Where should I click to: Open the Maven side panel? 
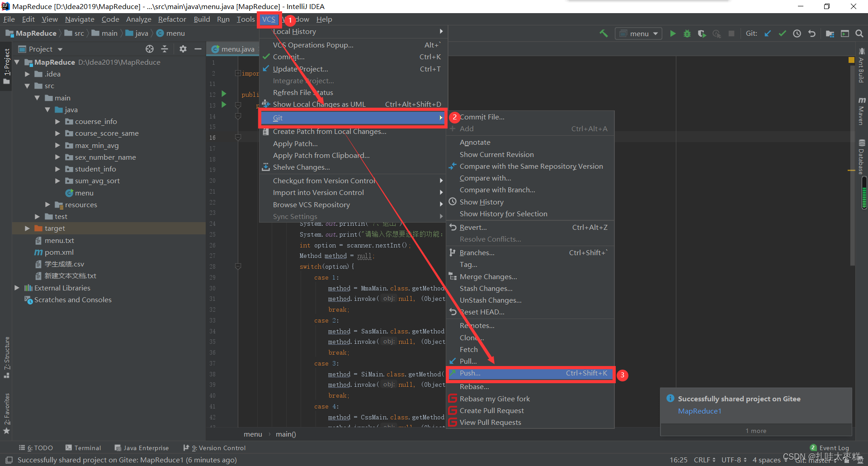click(x=862, y=111)
